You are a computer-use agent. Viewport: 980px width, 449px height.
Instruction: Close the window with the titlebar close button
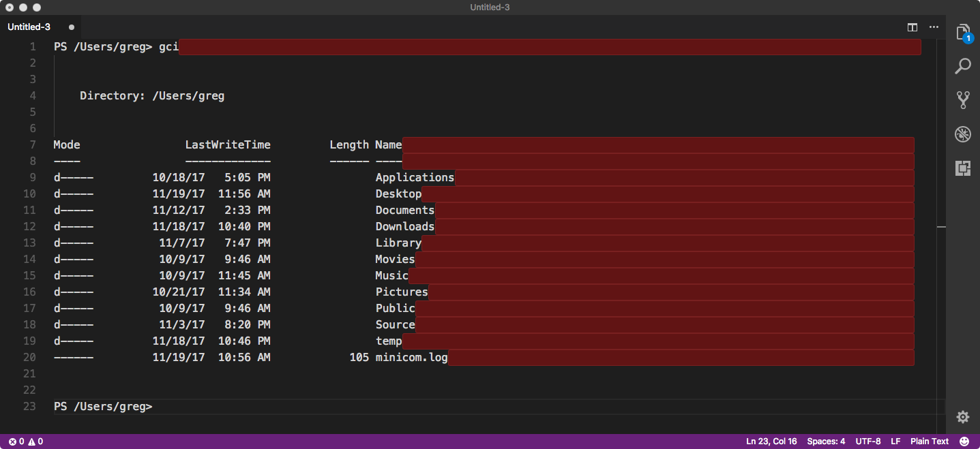pos(10,7)
